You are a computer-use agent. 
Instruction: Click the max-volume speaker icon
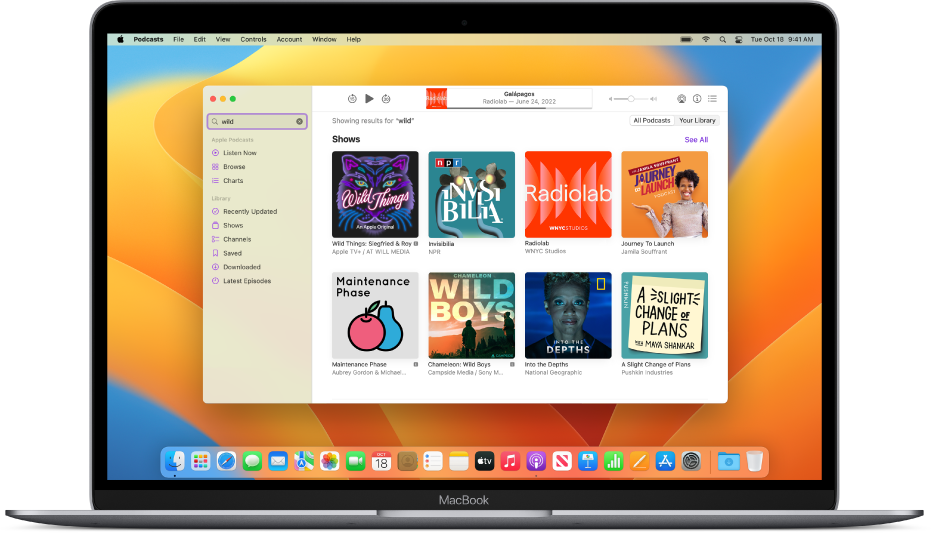pyautogui.click(x=653, y=99)
